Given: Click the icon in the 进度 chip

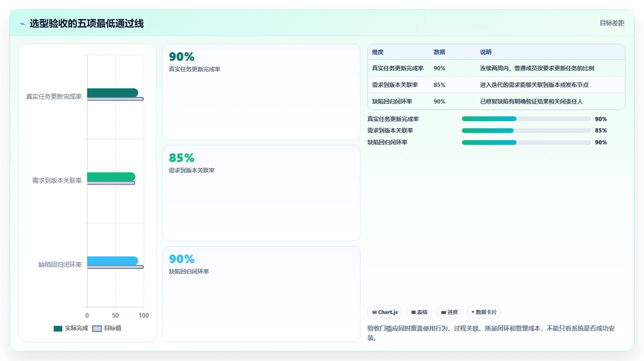Looking at the screenshot, I should click(443, 313).
